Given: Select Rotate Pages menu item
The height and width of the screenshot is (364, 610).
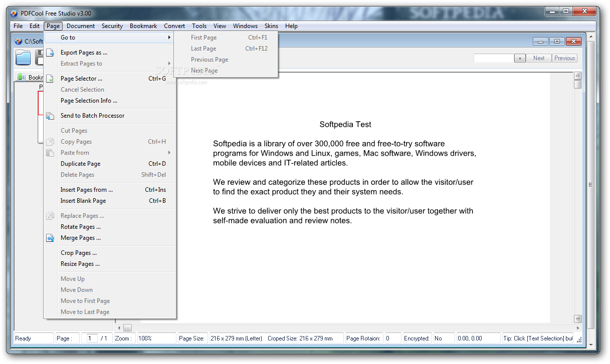Looking at the screenshot, I should point(110,226).
